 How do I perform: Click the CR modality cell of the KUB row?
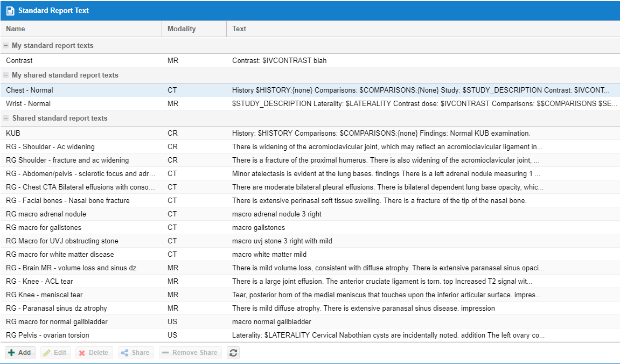coord(172,133)
